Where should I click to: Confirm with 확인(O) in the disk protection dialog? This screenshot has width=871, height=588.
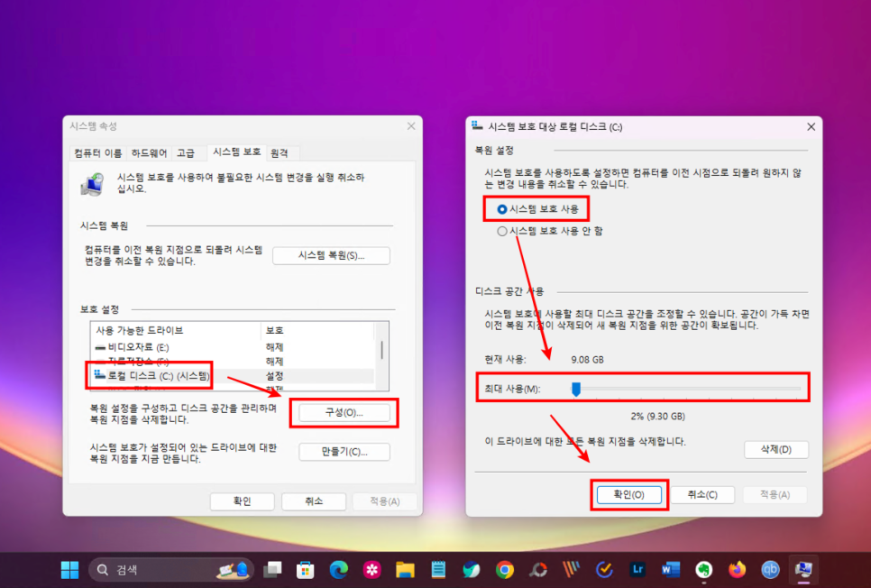(628, 494)
